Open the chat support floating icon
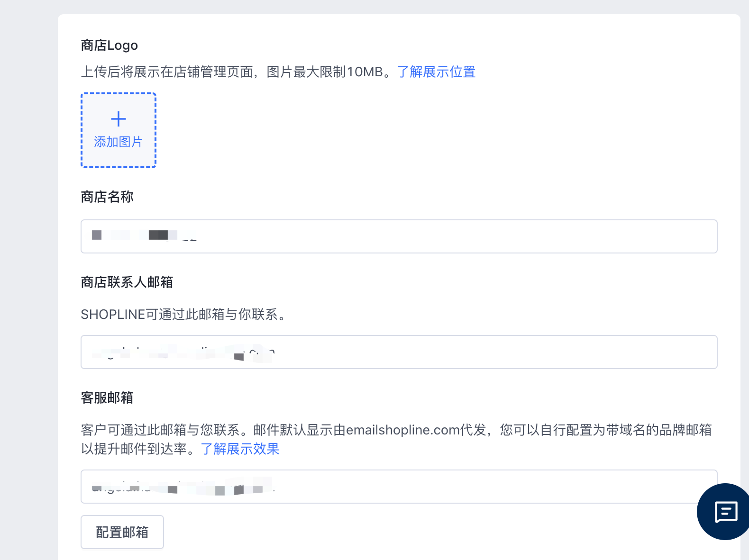Viewport: 749px width, 560px height. coord(725,512)
